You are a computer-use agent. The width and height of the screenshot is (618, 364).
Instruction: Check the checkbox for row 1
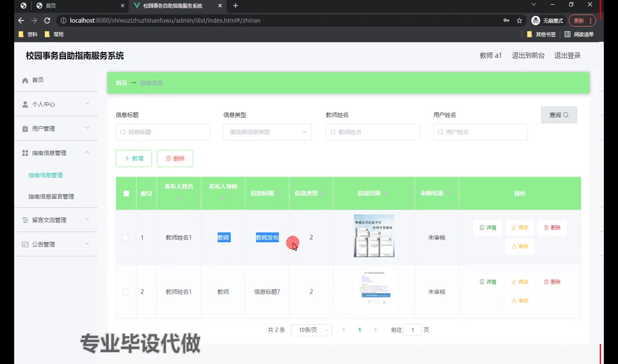click(126, 238)
